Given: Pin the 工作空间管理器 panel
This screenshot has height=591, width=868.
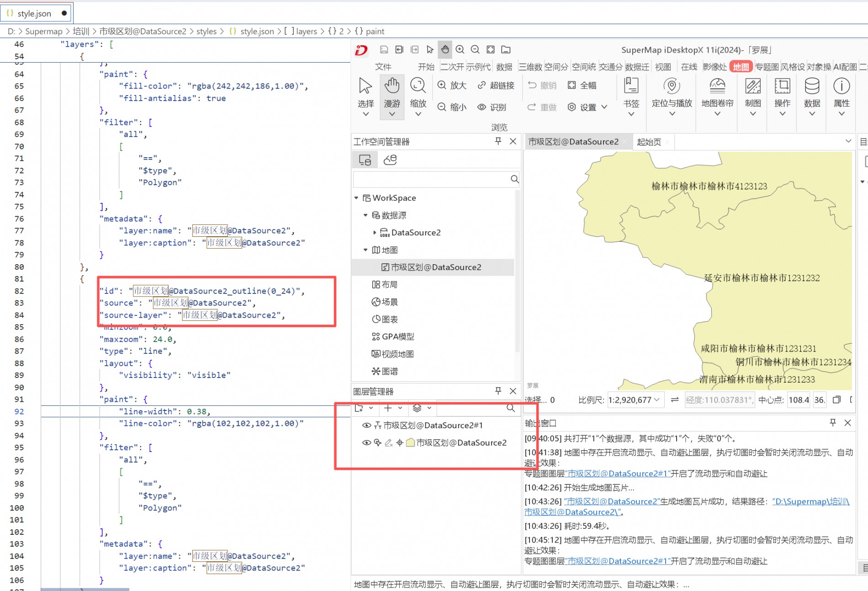Looking at the screenshot, I should click(x=498, y=141).
